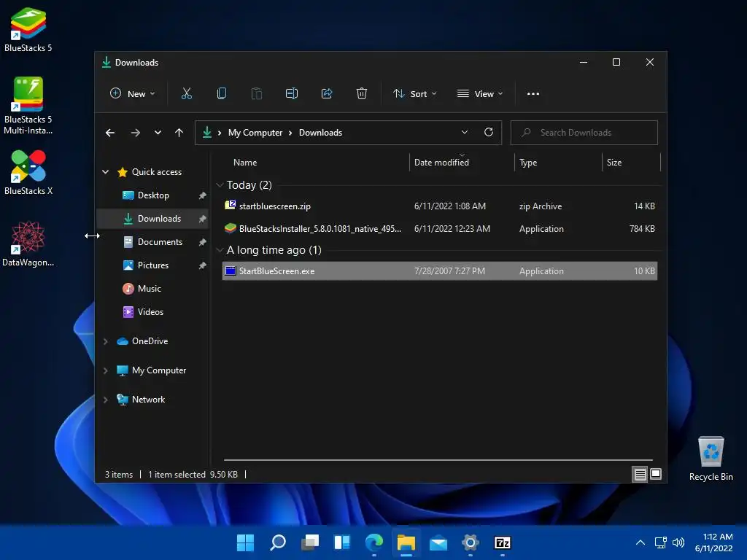Open the See more ellipsis menu
This screenshot has width=747, height=560.
pos(533,94)
